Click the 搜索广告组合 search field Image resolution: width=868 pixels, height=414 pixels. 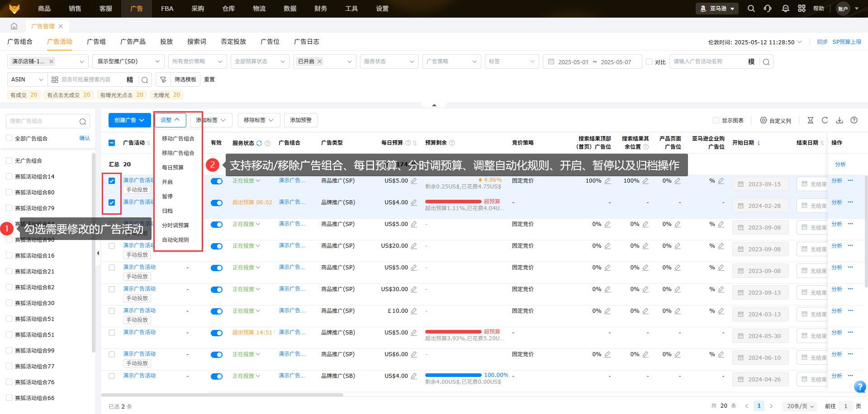pos(43,121)
